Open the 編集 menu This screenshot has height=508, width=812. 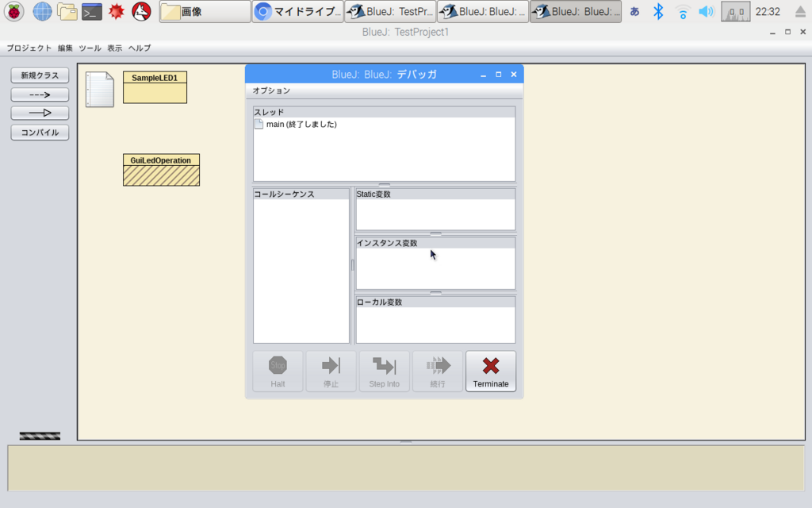point(65,48)
